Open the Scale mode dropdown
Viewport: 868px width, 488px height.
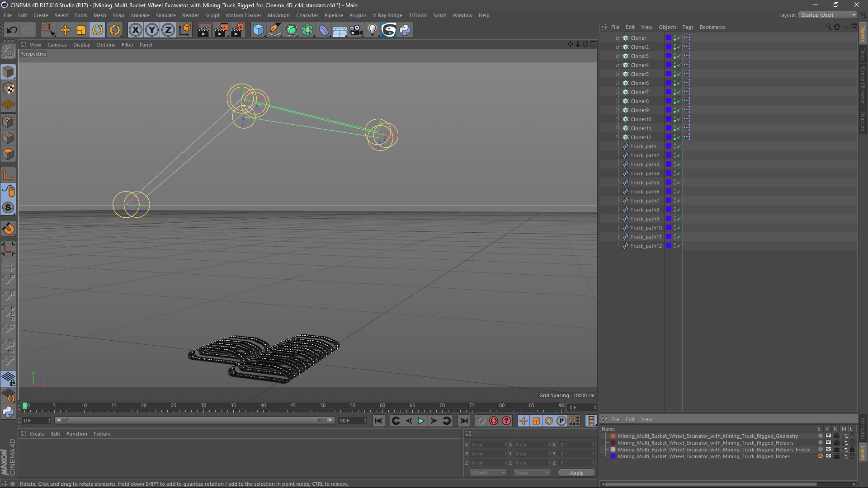(x=532, y=473)
